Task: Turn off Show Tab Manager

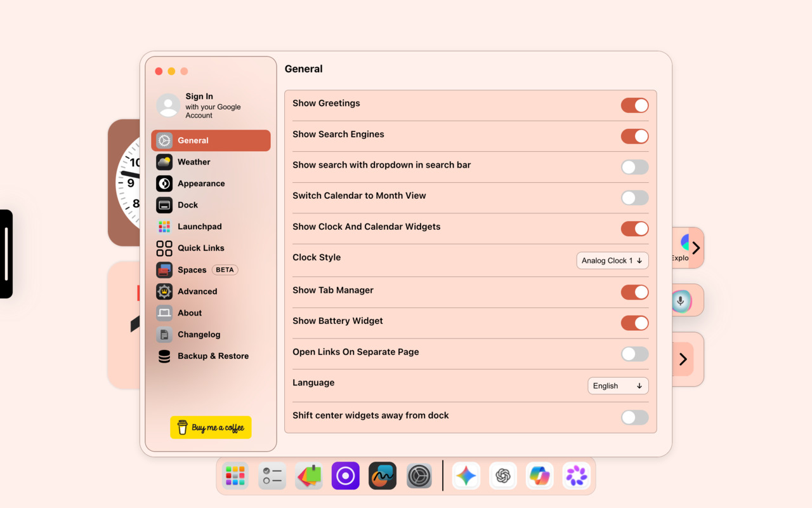Action: [x=634, y=292]
